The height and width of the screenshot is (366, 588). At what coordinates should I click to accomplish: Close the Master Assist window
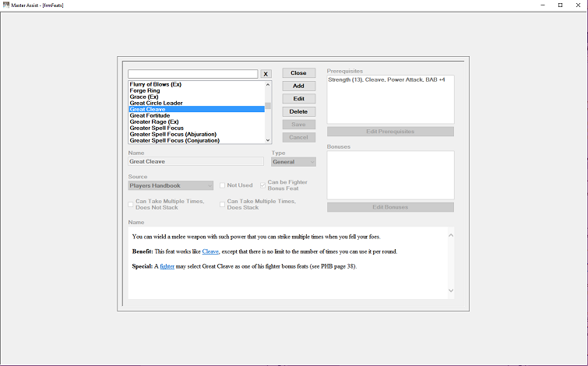pos(578,5)
